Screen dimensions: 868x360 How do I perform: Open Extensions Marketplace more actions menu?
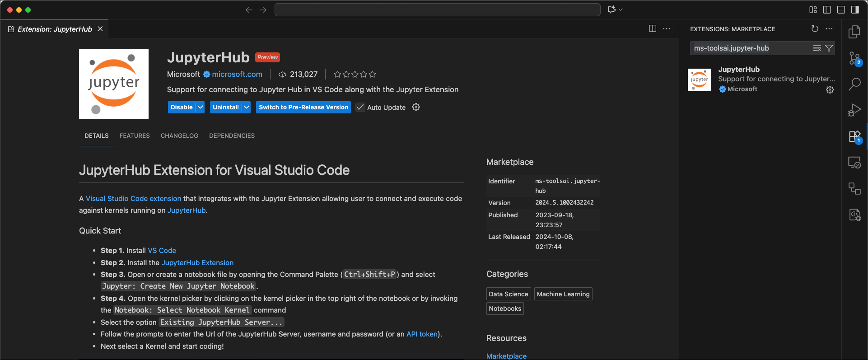point(829,29)
